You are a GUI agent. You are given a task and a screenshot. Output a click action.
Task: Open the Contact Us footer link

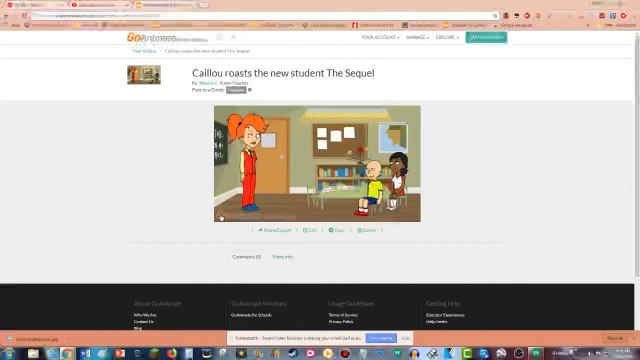point(144,322)
